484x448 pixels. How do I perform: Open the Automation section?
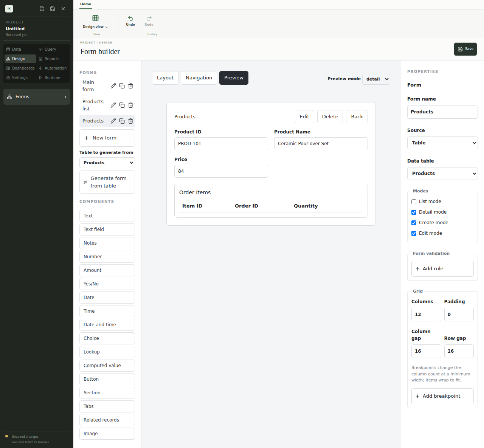(x=53, y=68)
